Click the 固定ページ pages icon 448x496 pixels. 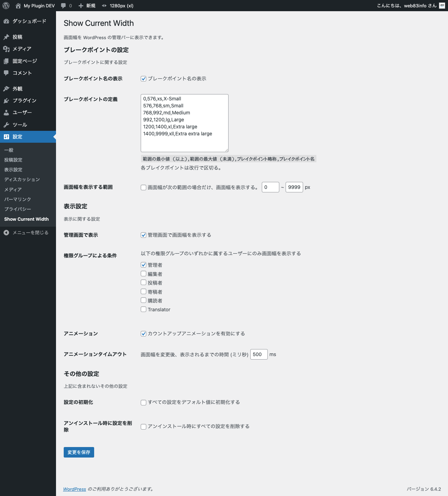pos(6,61)
